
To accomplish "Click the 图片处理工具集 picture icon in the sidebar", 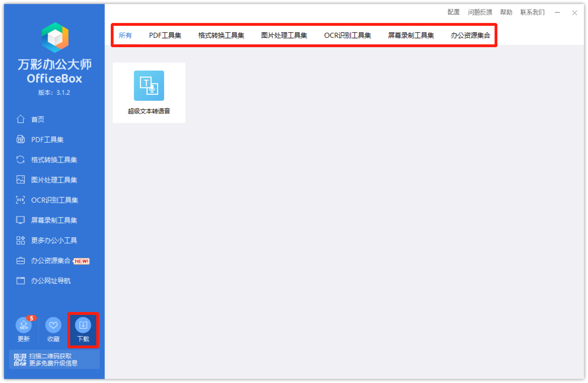I will click(x=21, y=179).
